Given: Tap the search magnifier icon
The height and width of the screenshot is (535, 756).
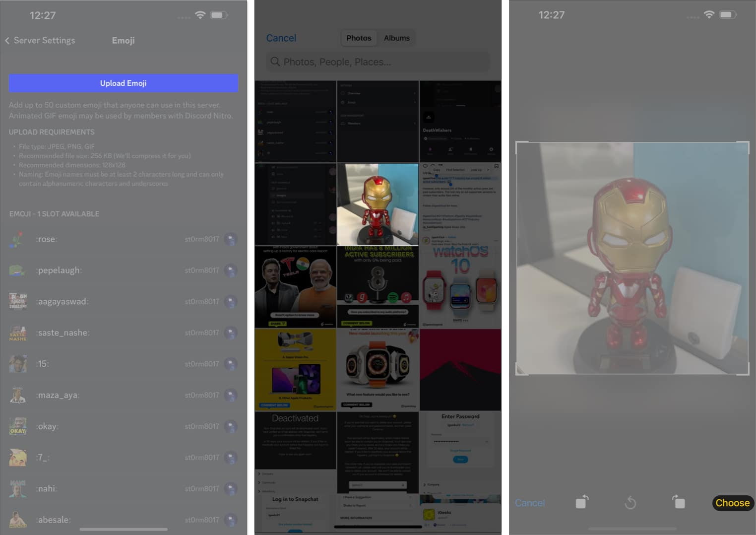Looking at the screenshot, I should coord(275,62).
